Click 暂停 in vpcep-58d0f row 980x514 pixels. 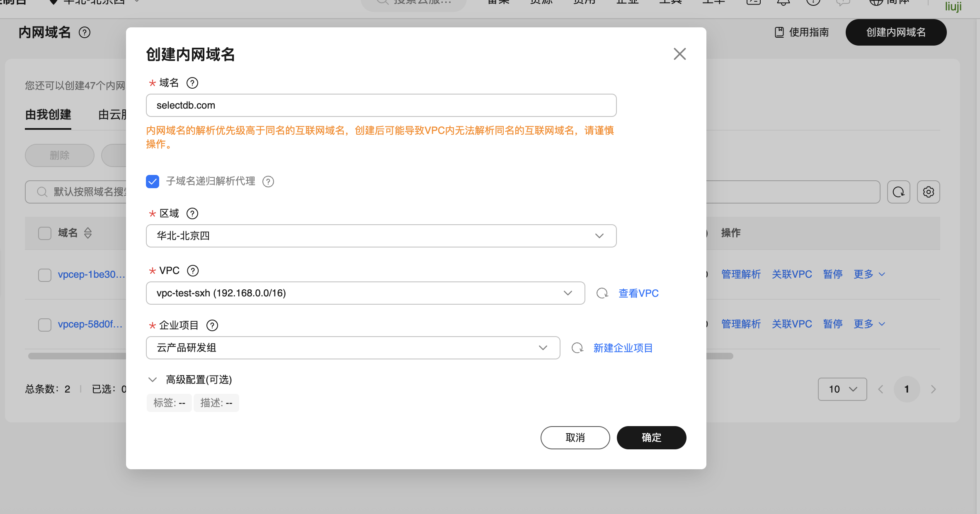point(833,324)
